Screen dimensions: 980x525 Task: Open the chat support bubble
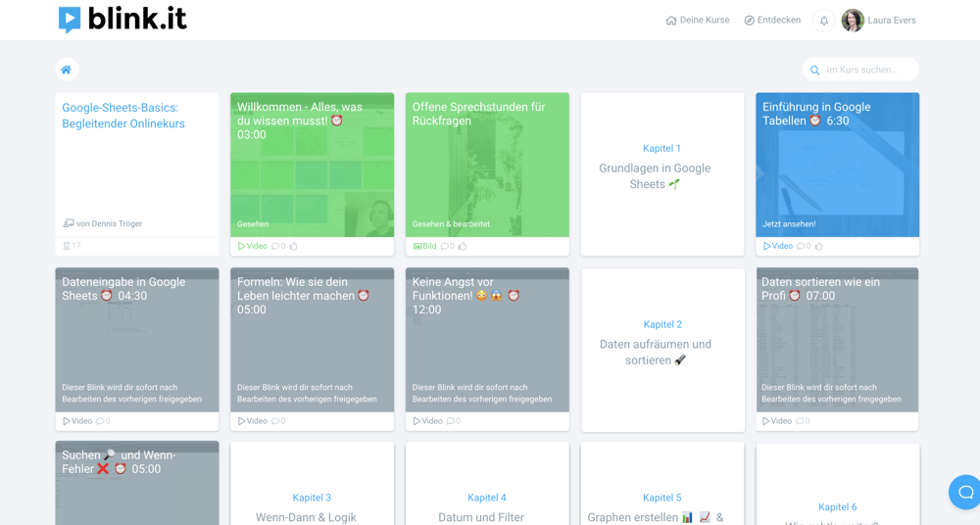[965, 492]
